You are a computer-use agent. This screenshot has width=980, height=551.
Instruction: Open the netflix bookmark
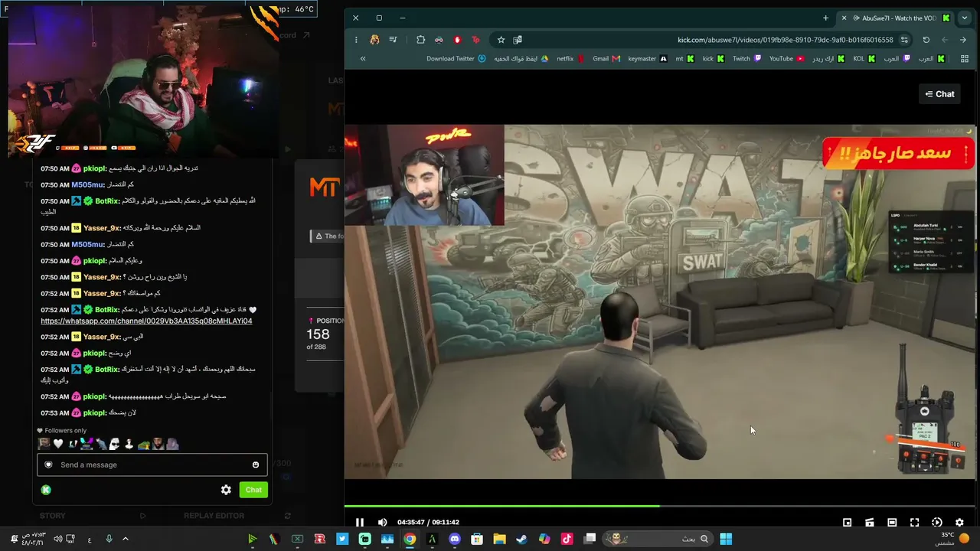(570, 59)
